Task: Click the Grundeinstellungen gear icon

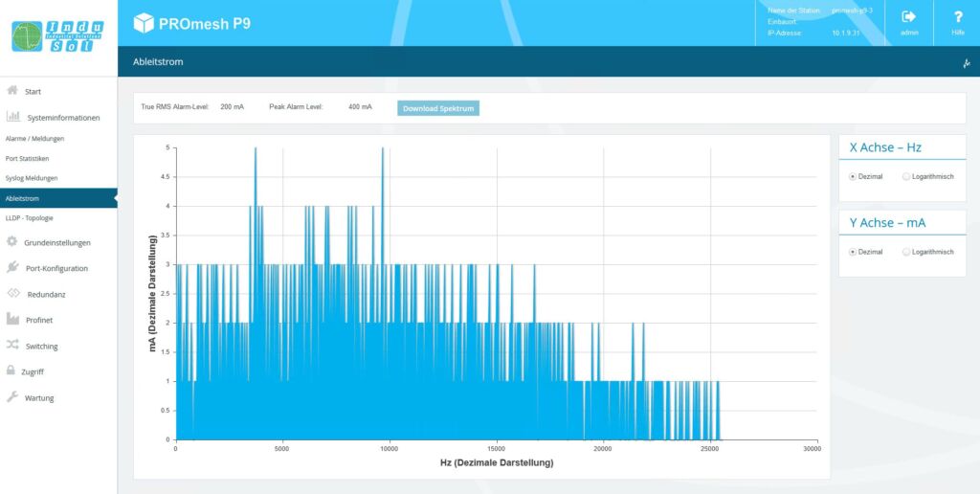Action: (x=12, y=242)
